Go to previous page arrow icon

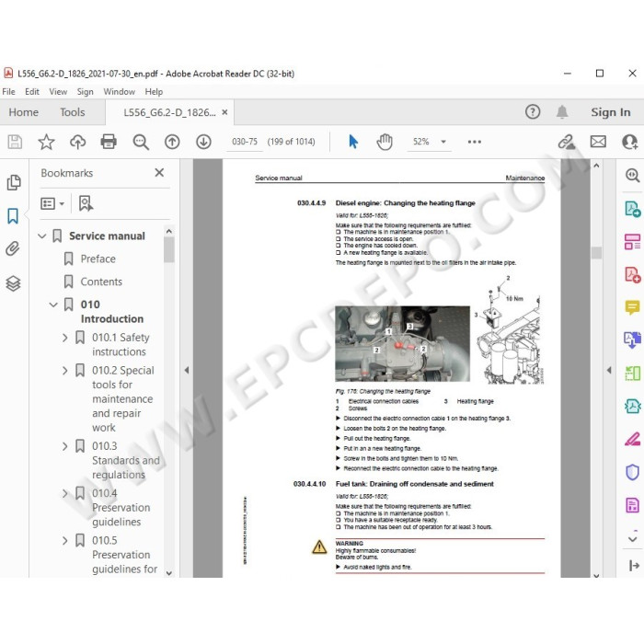click(x=172, y=142)
